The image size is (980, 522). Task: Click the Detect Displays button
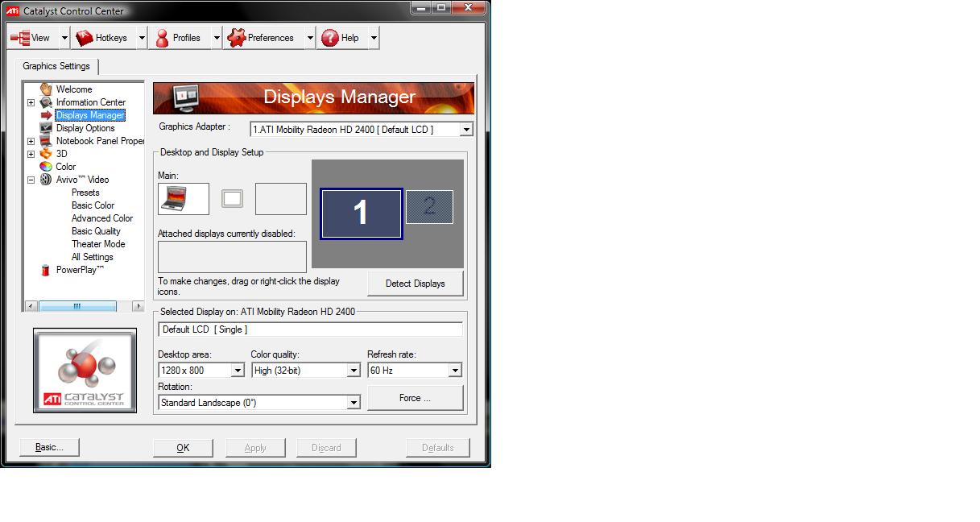pyautogui.click(x=416, y=284)
